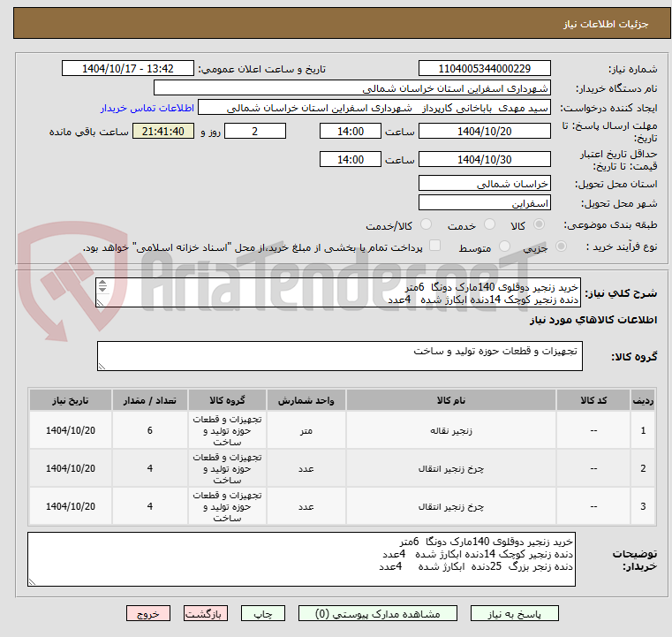Screen dimensions: 672x637
Task: Click the description scroll up arrow
Action: tap(102, 283)
